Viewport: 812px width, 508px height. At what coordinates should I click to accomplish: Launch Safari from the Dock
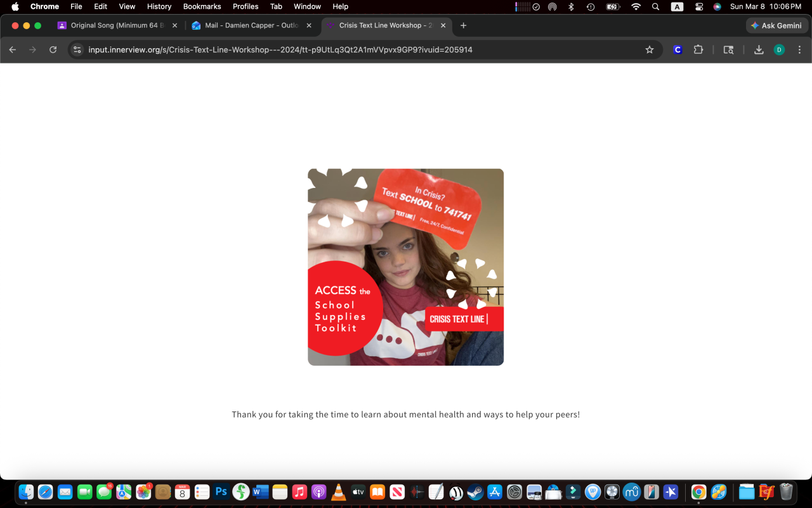pos(46,491)
